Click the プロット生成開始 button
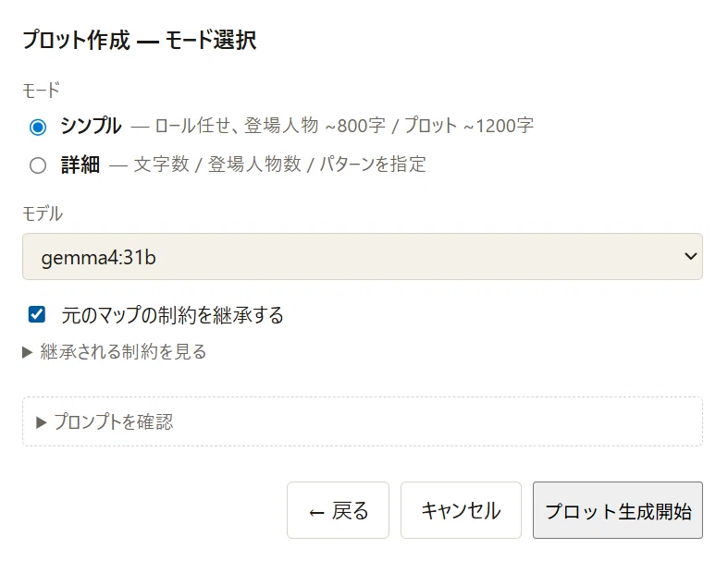This screenshot has width=728, height=561. tap(618, 510)
